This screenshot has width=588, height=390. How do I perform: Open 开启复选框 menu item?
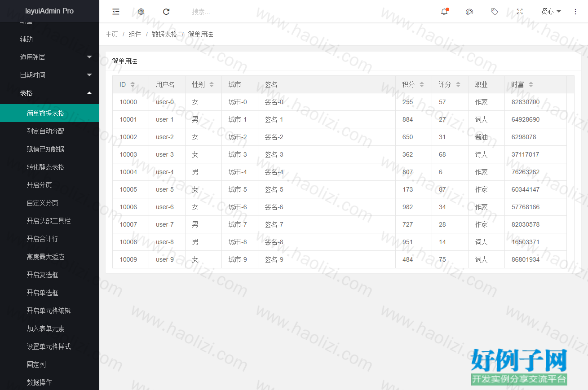pos(49,275)
